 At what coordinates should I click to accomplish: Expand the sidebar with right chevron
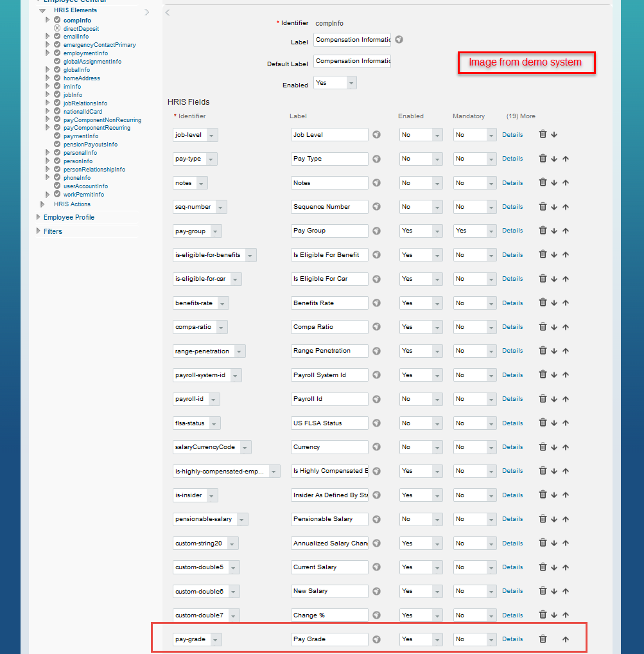147,12
